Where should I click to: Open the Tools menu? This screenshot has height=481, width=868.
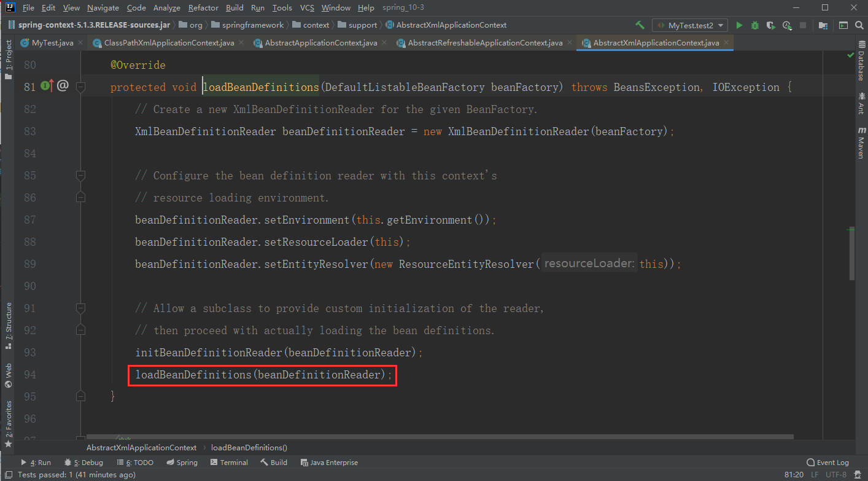[282, 8]
